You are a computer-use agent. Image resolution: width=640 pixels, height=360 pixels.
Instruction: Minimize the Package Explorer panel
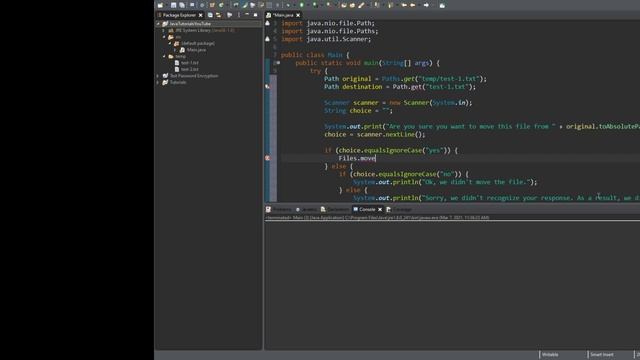point(247,15)
